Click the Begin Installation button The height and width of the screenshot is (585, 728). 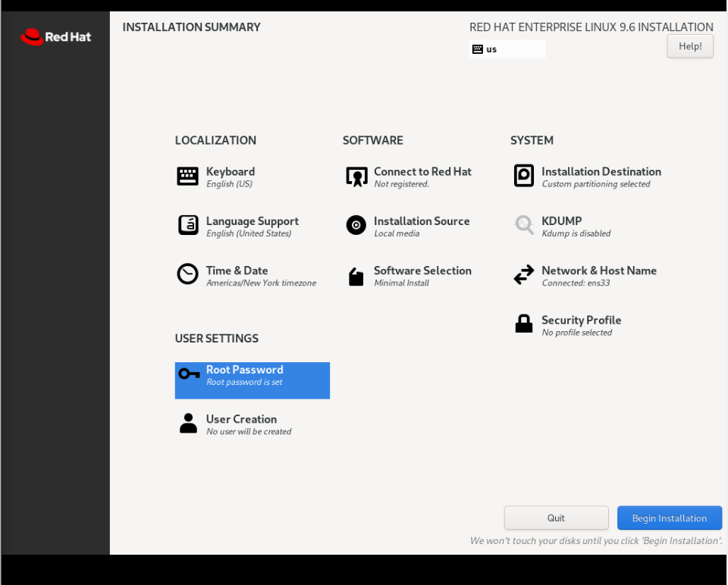[x=670, y=518]
